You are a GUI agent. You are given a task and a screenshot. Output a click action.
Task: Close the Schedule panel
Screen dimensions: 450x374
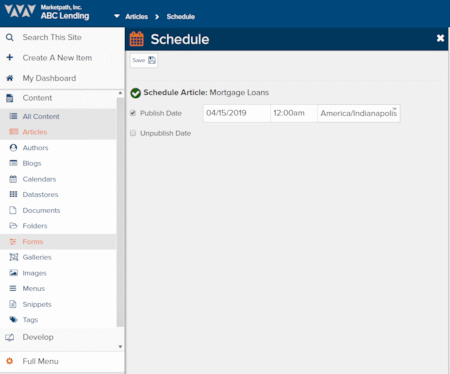coord(440,38)
